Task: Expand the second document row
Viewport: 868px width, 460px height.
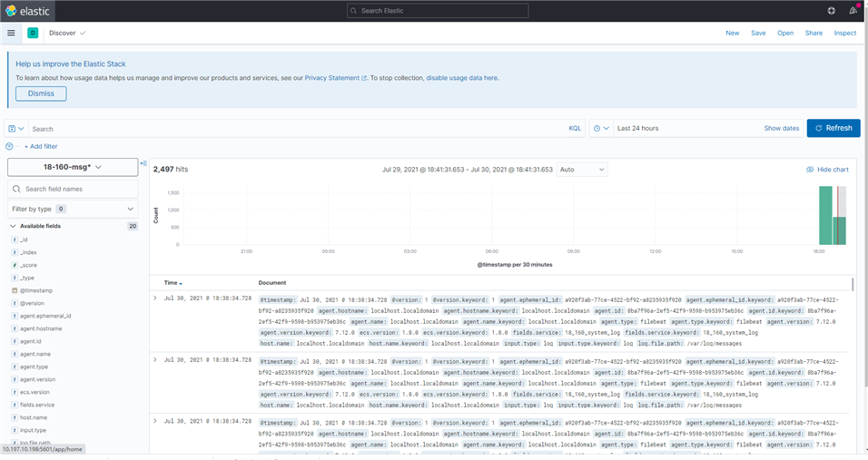Action: [x=155, y=360]
